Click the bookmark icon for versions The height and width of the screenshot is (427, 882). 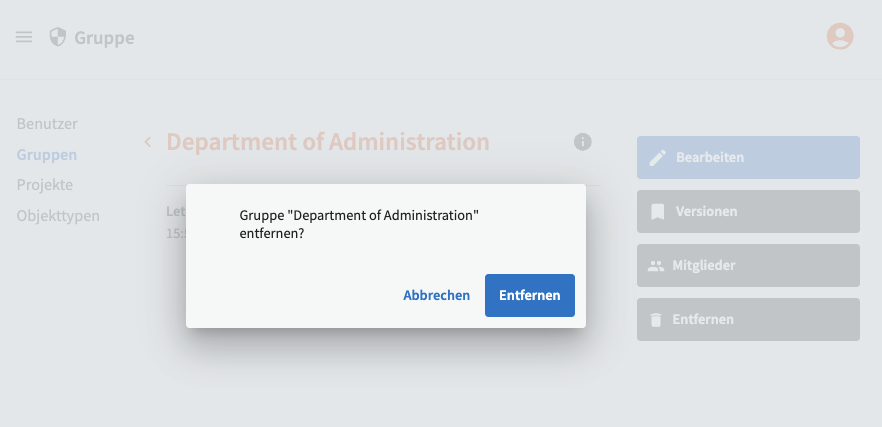click(657, 212)
